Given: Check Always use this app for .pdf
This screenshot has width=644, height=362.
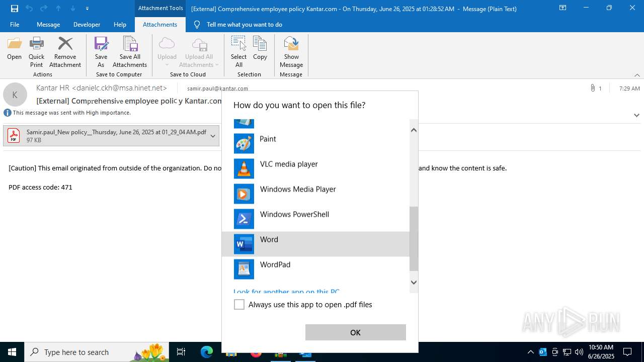Looking at the screenshot, I should [239, 304].
